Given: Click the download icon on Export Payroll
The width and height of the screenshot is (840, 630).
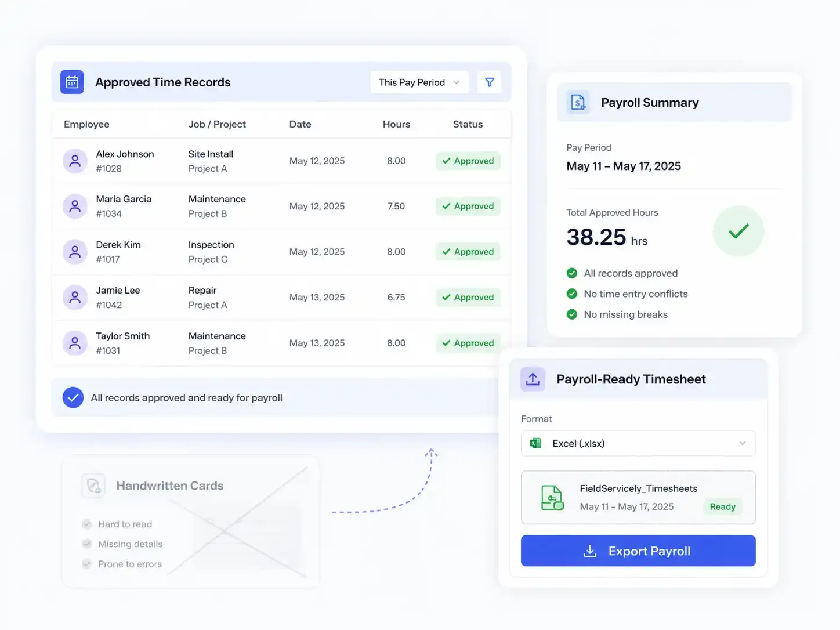Looking at the screenshot, I should click(x=590, y=551).
